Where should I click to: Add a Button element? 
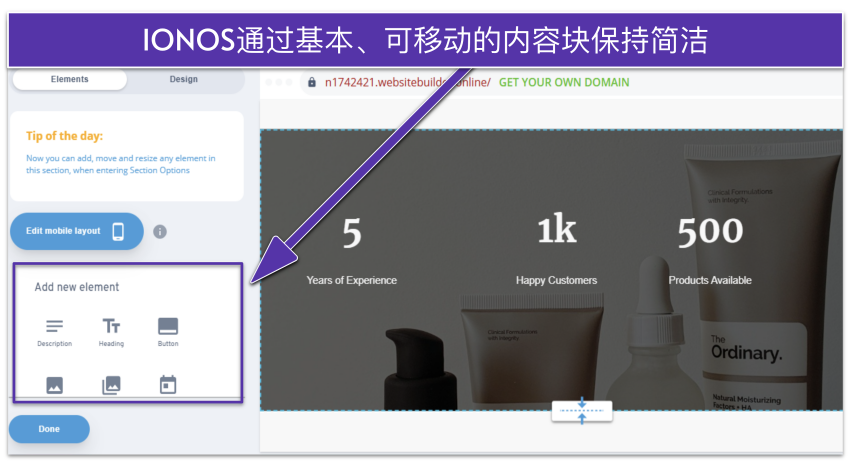click(x=168, y=331)
